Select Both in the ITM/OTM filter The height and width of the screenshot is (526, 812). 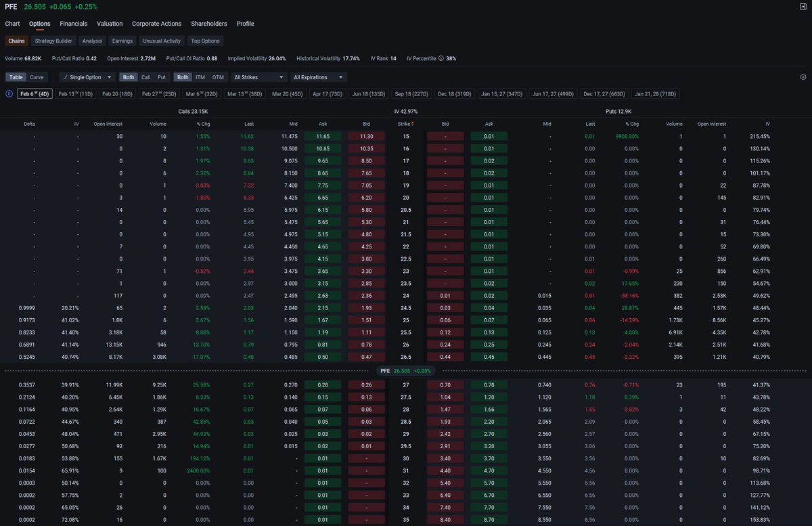coord(183,77)
